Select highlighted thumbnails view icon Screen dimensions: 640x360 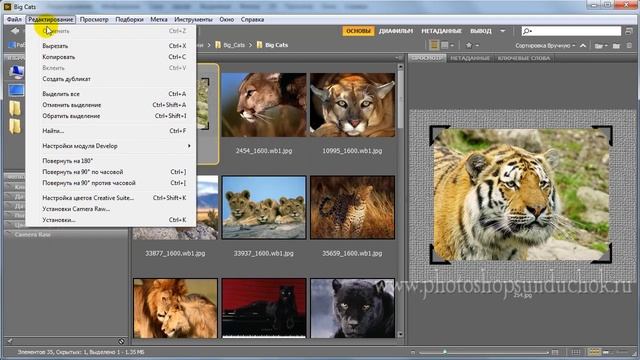[x=594, y=352]
